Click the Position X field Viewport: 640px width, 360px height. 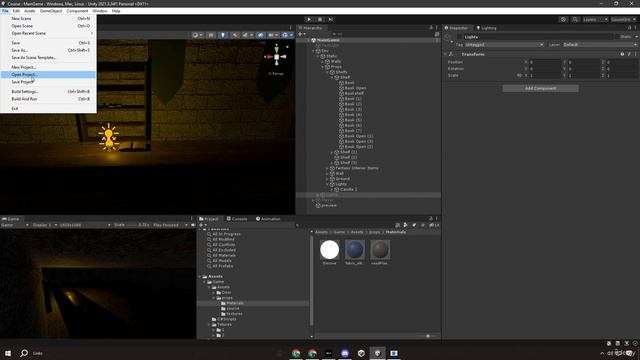pyautogui.click(x=545, y=62)
